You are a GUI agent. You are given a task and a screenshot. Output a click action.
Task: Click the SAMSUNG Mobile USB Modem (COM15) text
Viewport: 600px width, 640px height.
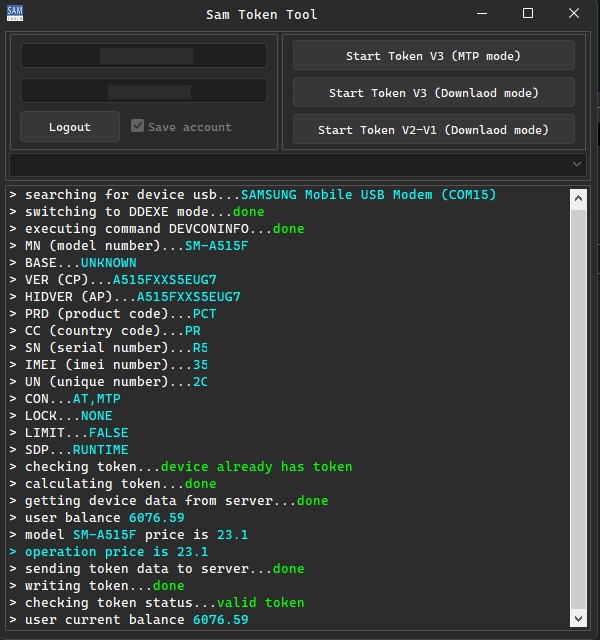pyautogui.click(x=368, y=194)
